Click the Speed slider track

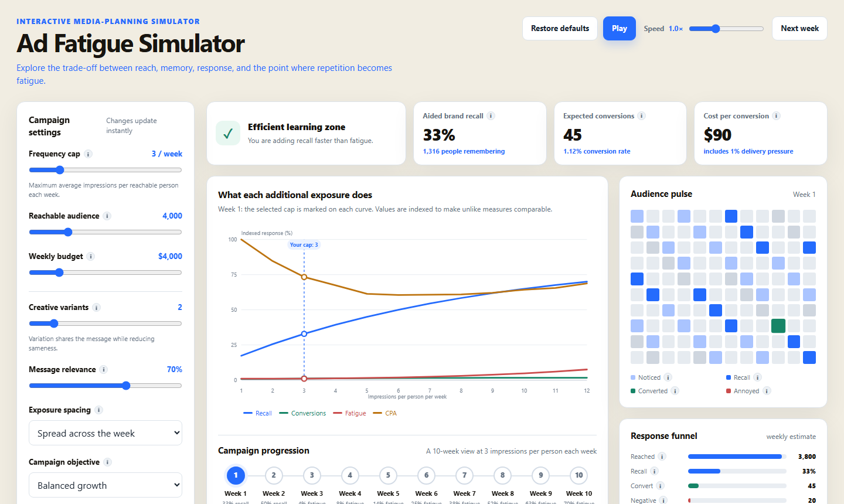[726, 29]
